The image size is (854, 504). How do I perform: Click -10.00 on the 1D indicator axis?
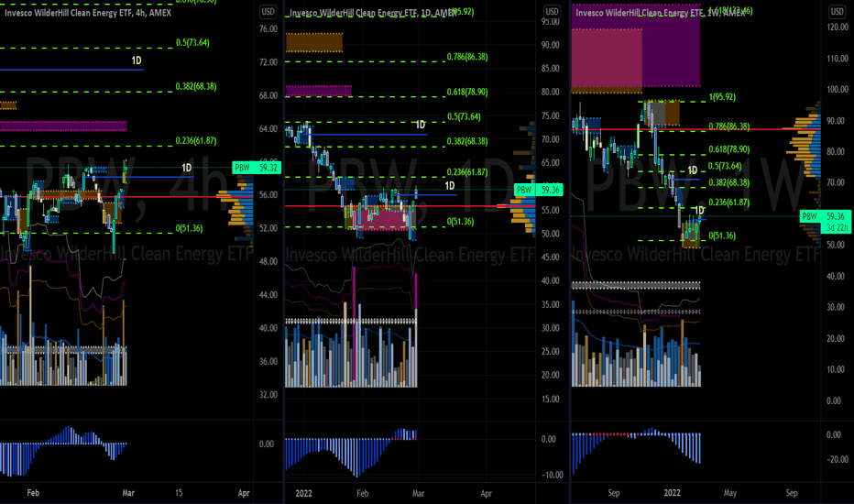click(x=552, y=475)
